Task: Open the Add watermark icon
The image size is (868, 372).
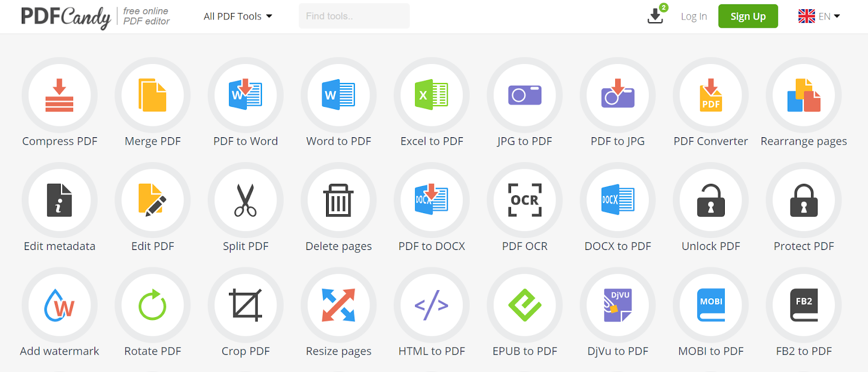Action: coord(60,305)
